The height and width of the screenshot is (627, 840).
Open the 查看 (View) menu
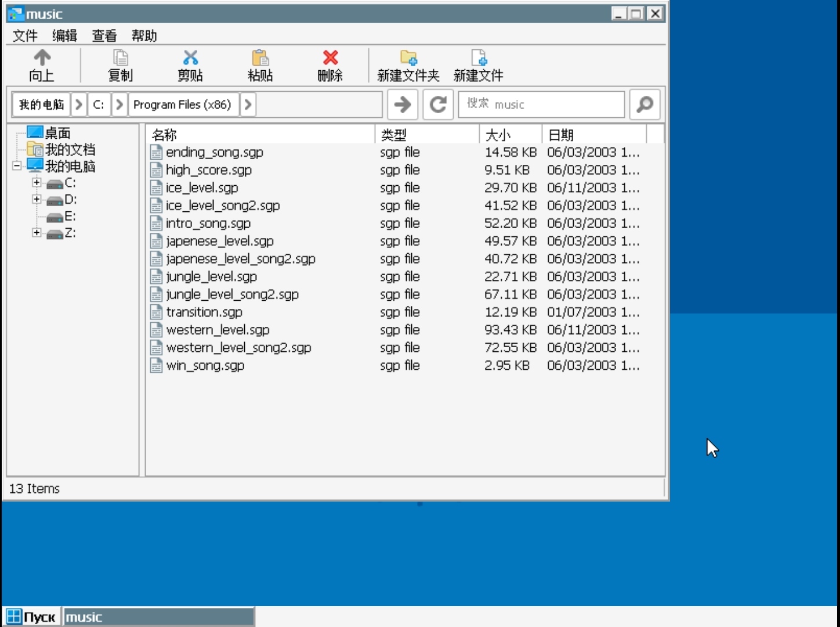tap(104, 36)
